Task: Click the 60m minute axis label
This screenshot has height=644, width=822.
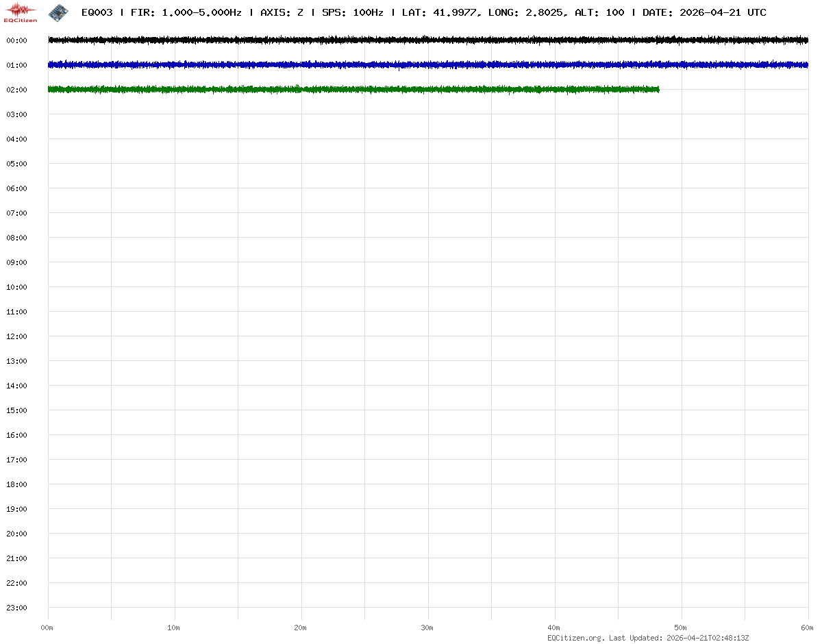Action: [808, 628]
